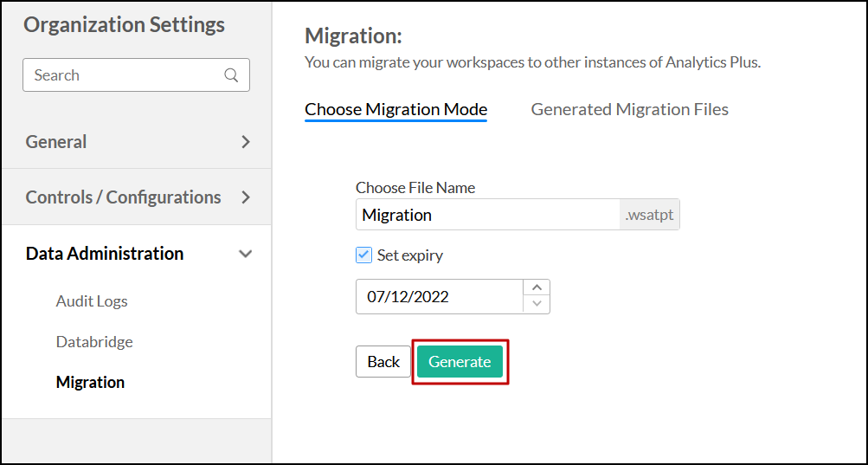Focus the settings Search field
This screenshot has width=868, height=465.
coord(125,75)
